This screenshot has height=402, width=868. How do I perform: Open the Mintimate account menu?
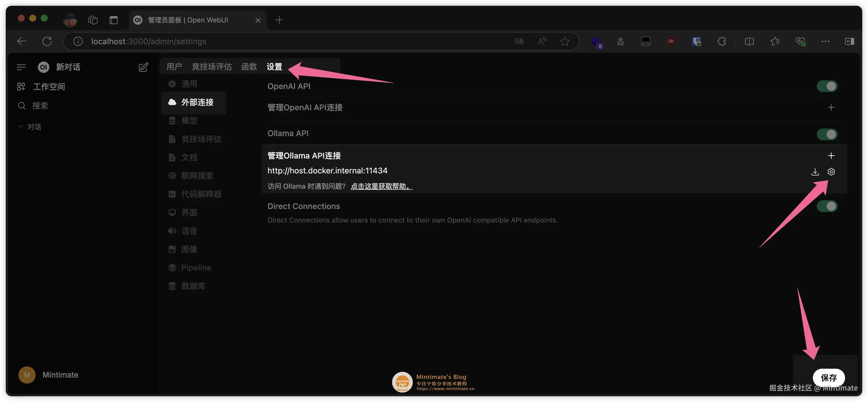click(48, 375)
